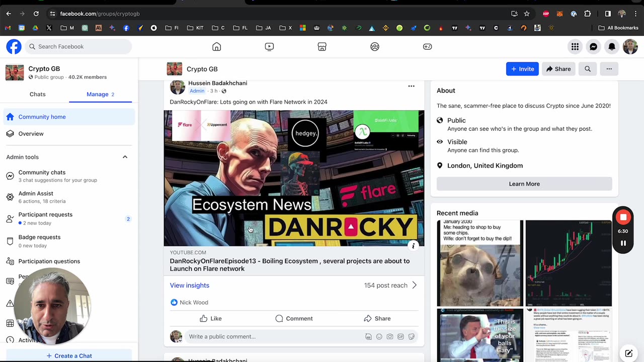Viewport: 644px width, 362px height.
Task: Open browser extensions puzzle icon
Action: pyautogui.click(x=588, y=14)
